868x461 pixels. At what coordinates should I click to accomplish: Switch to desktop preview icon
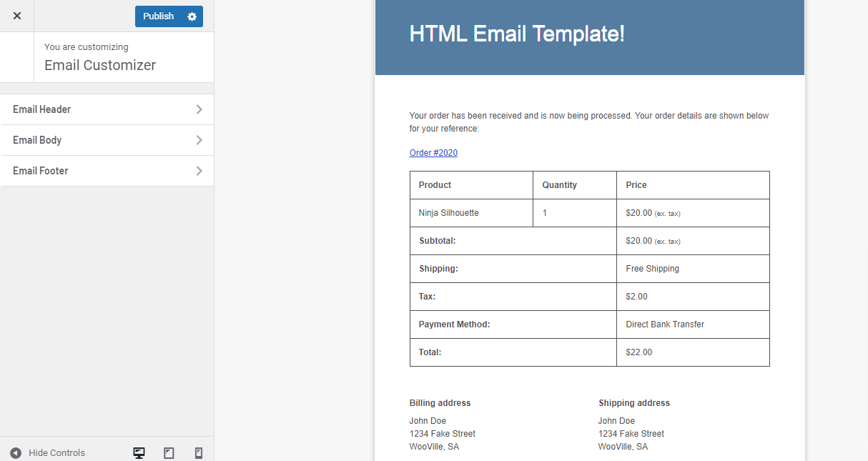(x=139, y=453)
